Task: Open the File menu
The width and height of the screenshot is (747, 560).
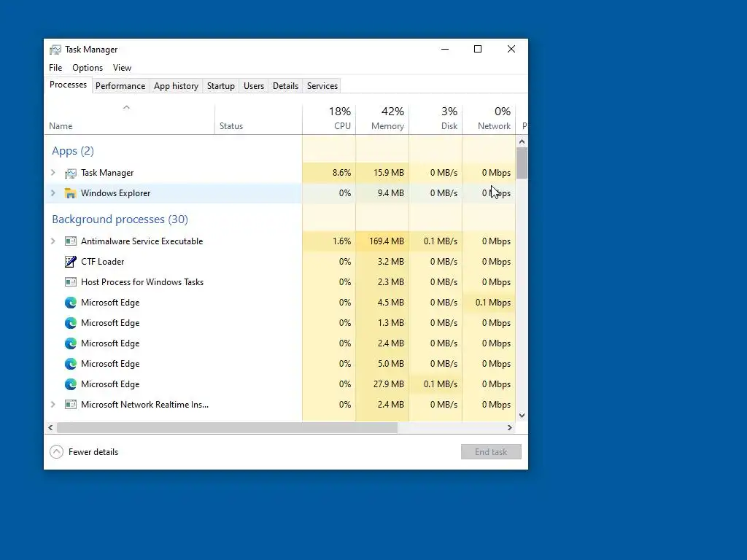Action: (x=55, y=68)
